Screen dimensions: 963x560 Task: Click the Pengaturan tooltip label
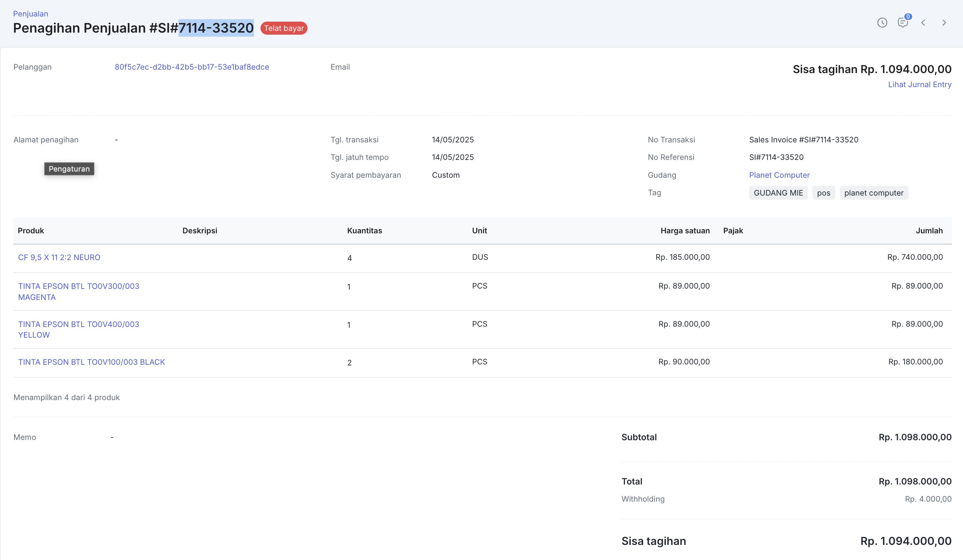pos(69,169)
